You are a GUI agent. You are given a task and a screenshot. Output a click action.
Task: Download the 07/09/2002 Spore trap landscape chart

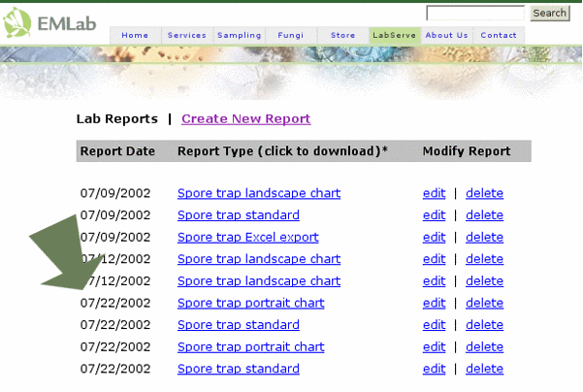point(259,193)
